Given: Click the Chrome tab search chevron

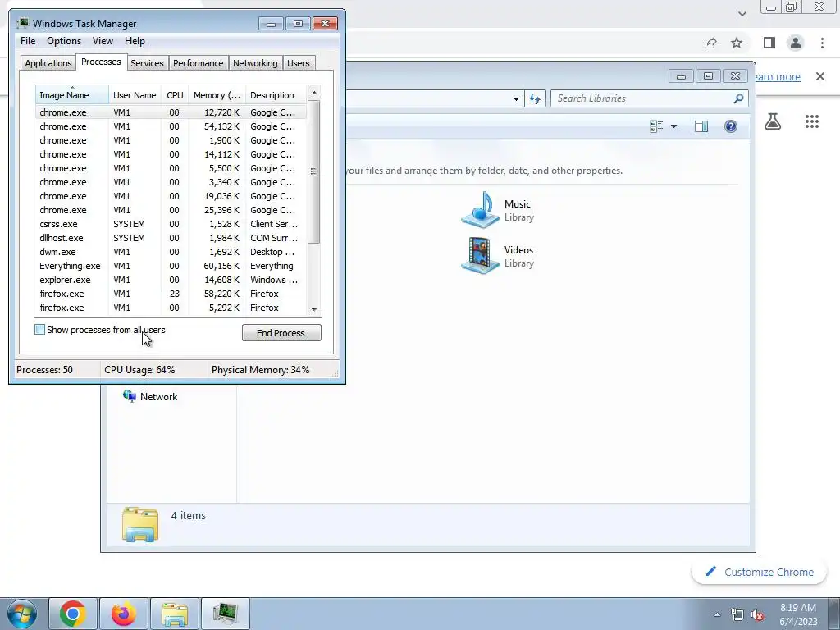Looking at the screenshot, I should tap(742, 13).
